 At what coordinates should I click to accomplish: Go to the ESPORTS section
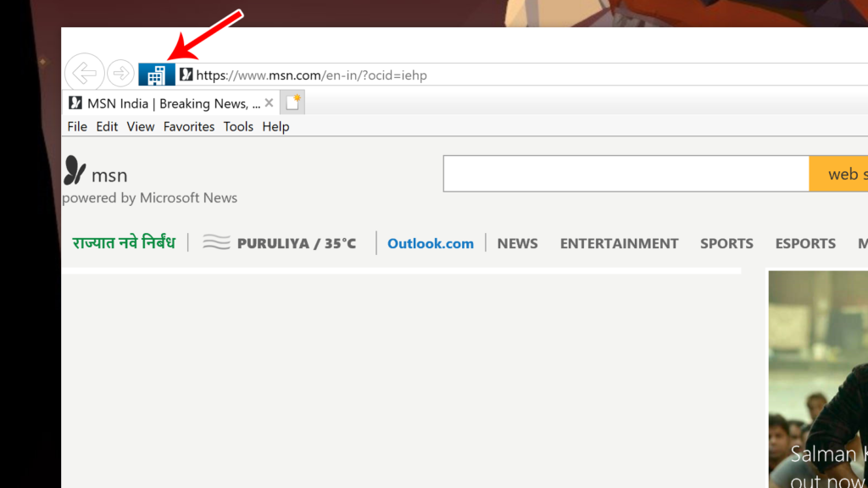point(805,243)
